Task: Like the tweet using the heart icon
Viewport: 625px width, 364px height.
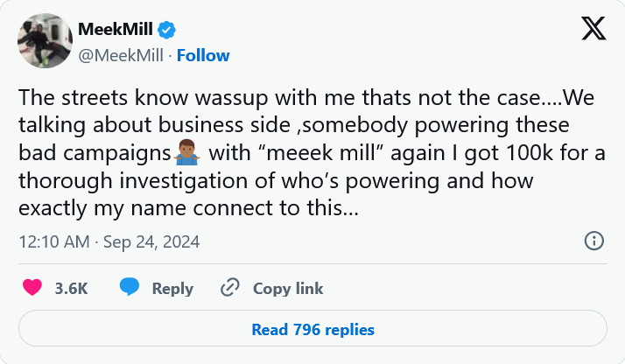Action: (32, 287)
